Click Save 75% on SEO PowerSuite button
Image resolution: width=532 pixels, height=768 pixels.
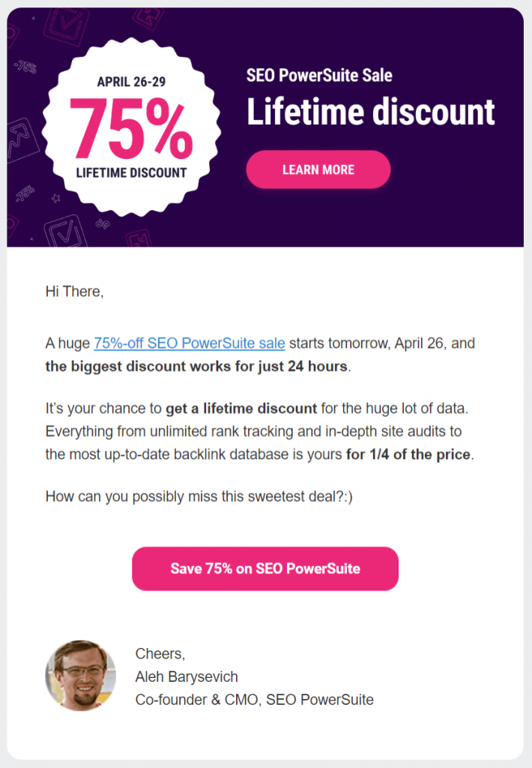(265, 568)
